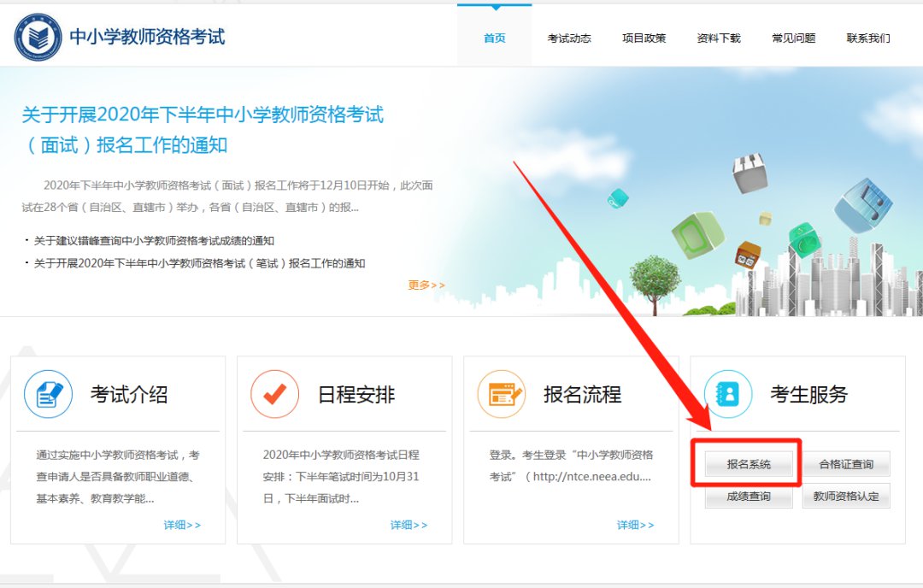Open the 建议错峰查询成绩 notice link
Screen dimensions: 923x588
154,241
